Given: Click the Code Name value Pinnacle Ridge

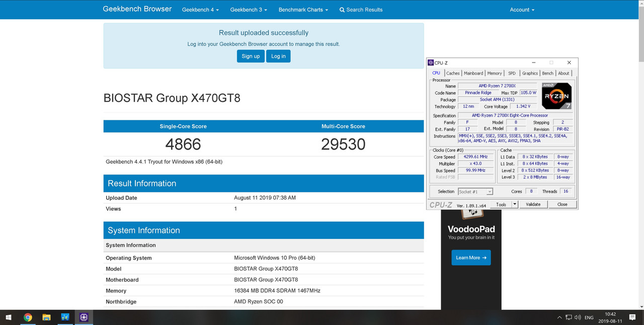Looking at the screenshot, I should [x=478, y=93].
